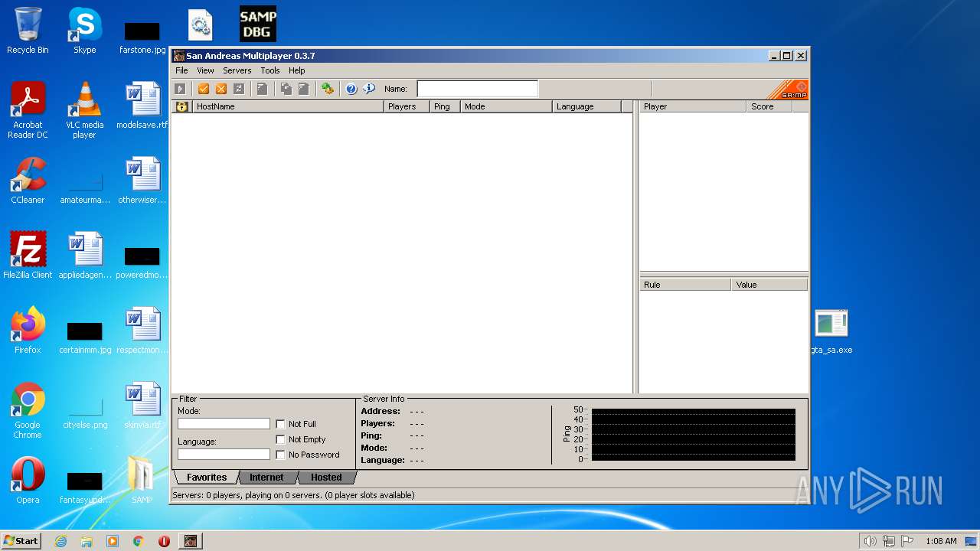Focus the Mode filter text field
Image resolution: width=980 pixels, height=551 pixels.
pyautogui.click(x=224, y=424)
